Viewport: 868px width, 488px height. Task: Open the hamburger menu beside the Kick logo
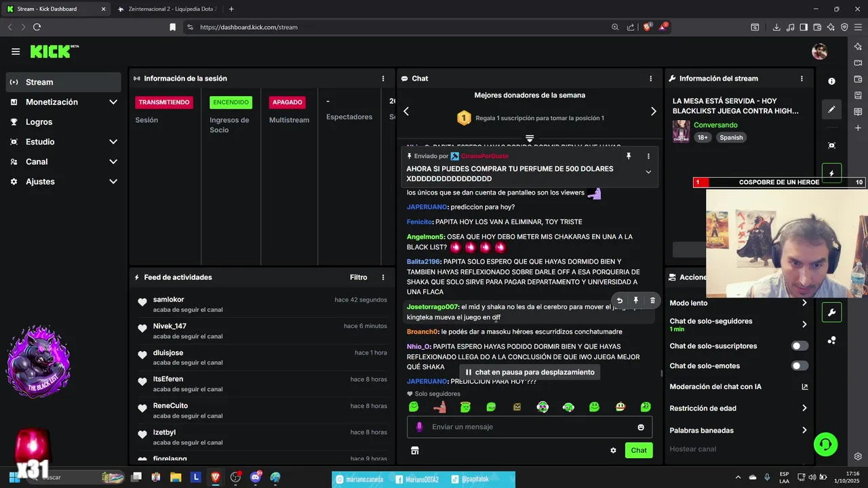click(16, 52)
